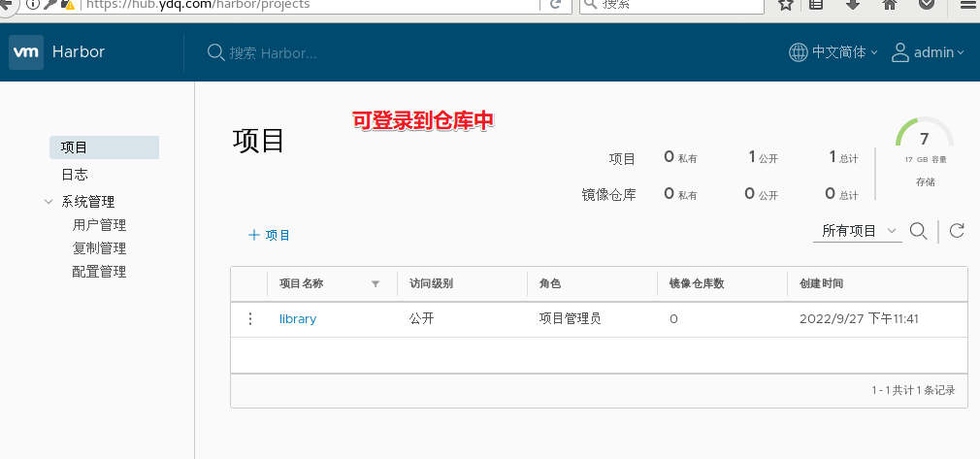Open the project list search magnifier

pyautogui.click(x=918, y=231)
